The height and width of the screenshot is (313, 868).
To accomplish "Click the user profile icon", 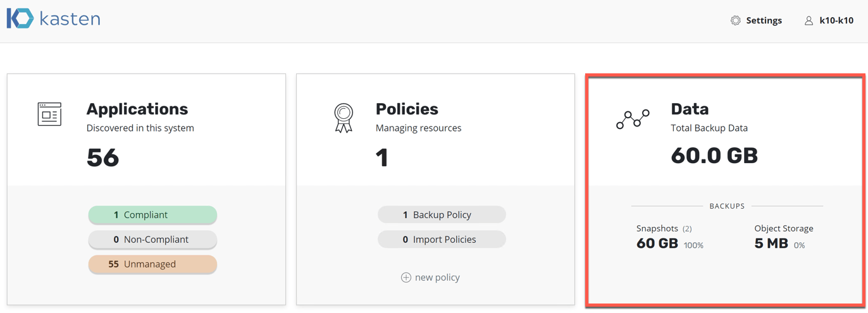I will (x=809, y=20).
